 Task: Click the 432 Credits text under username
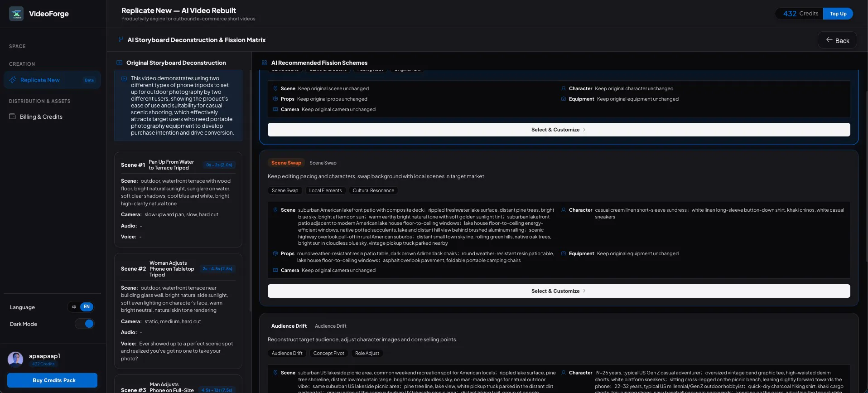(43, 364)
